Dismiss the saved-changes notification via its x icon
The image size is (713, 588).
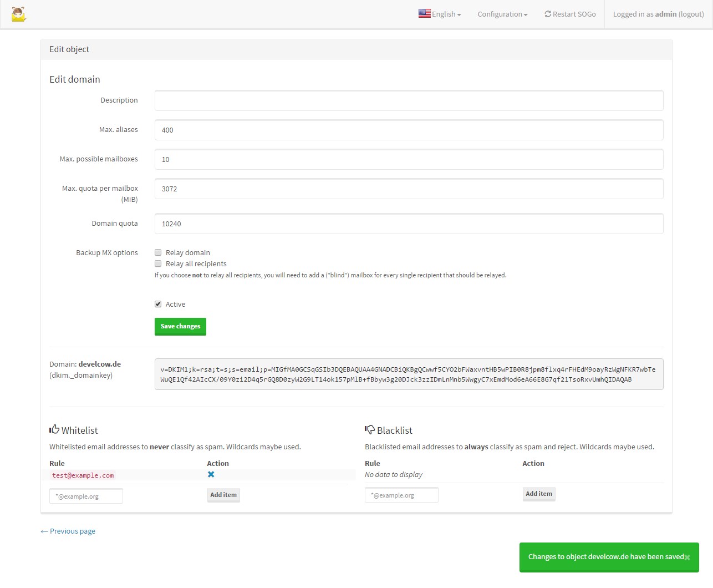687,557
